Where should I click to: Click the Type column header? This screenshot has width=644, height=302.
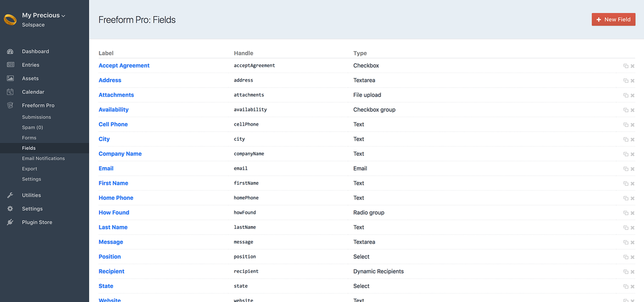[360, 53]
